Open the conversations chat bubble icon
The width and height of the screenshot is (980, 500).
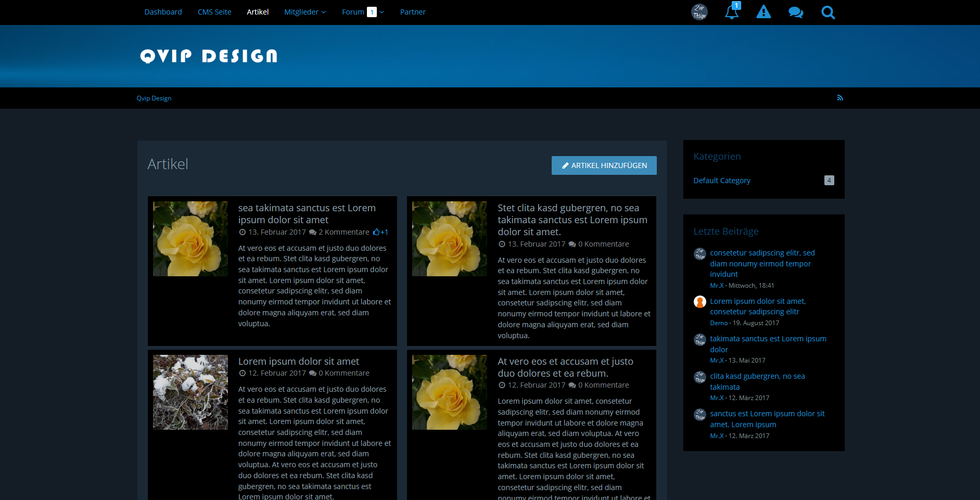pyautogui.click(x=795, y=12)
